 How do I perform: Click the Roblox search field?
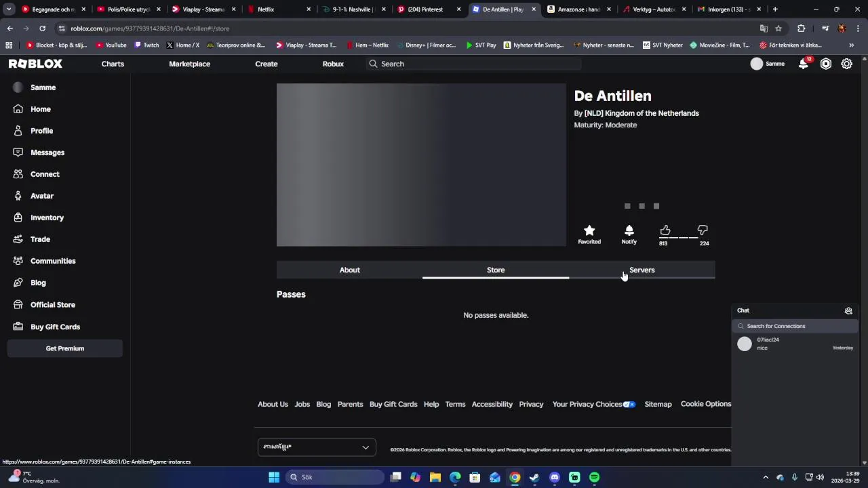473,64
